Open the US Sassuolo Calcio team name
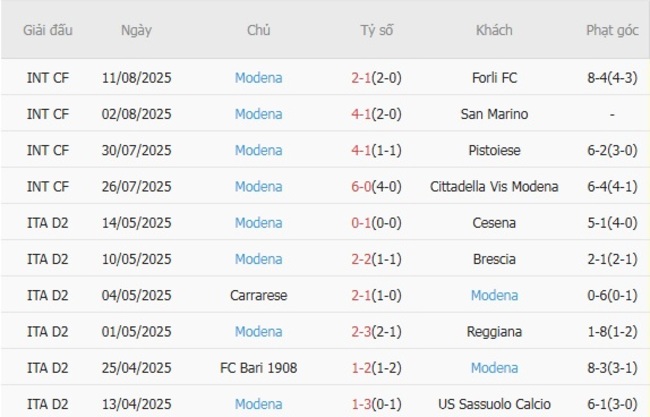 (x=494, y=404)
